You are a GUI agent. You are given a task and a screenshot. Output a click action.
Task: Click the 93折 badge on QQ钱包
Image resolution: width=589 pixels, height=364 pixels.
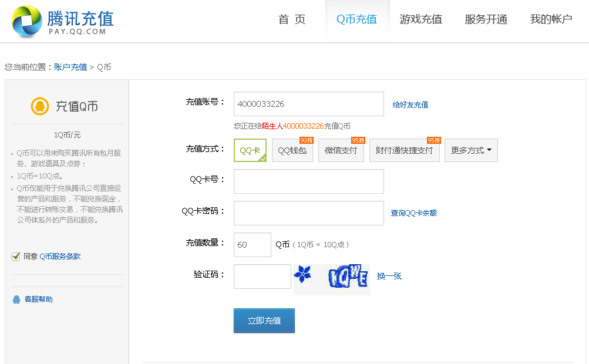(x=306, y=140)
